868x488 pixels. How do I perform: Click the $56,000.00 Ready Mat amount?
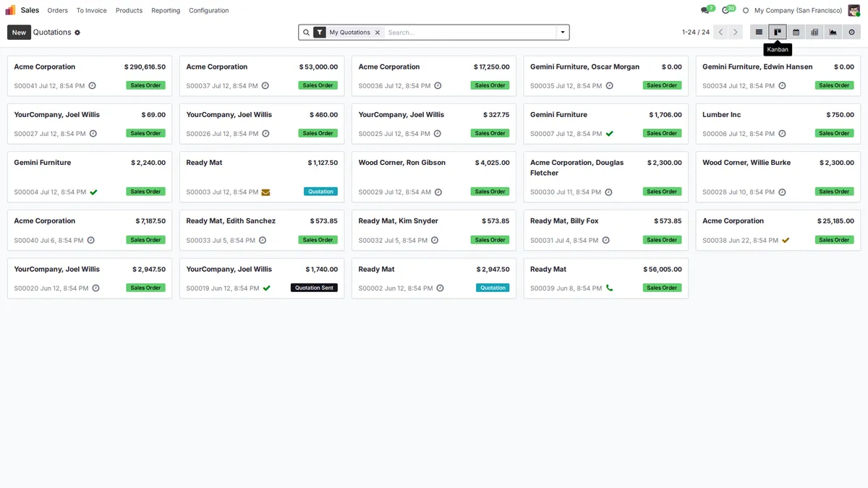663,269
